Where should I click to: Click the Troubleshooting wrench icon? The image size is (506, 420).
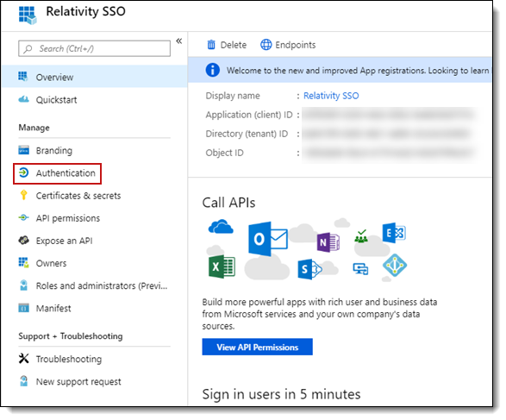coord(23,359)
